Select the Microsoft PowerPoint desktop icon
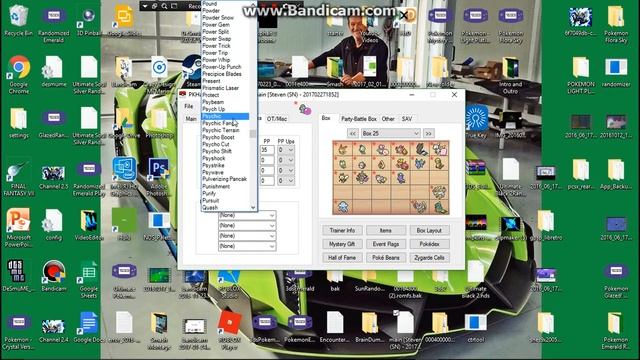 pyautogui.click(x=18, y=227)
